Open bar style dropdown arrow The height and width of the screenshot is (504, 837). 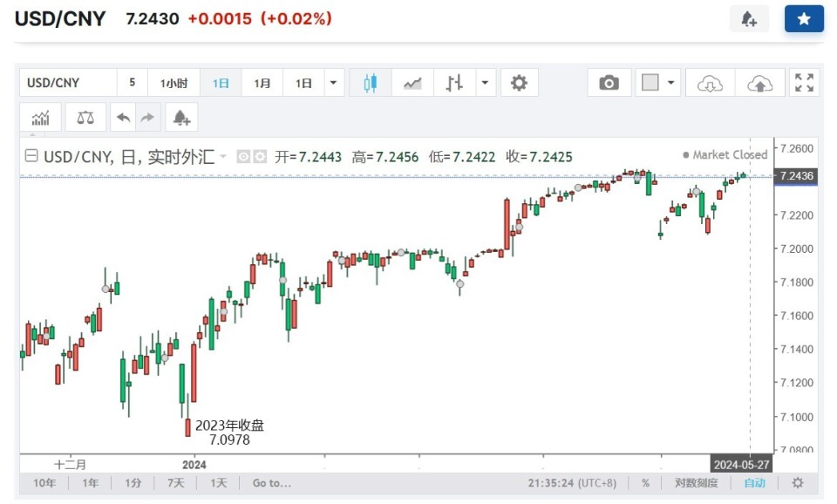[486, 83]
